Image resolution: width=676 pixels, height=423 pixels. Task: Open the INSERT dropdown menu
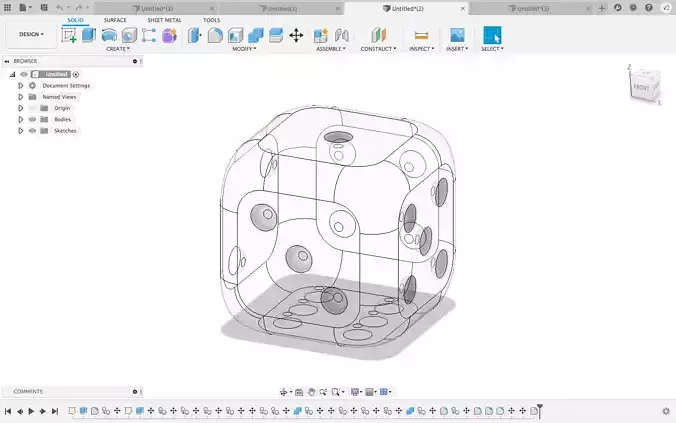457,49
